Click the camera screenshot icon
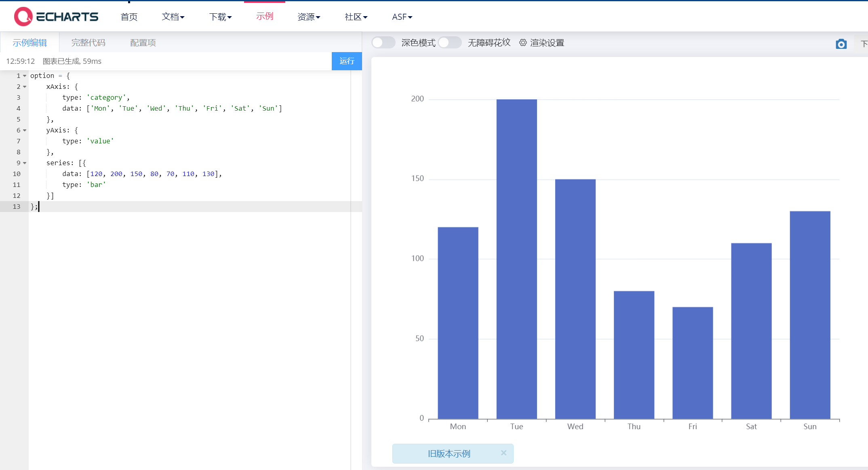 click(x=841, y=44)
